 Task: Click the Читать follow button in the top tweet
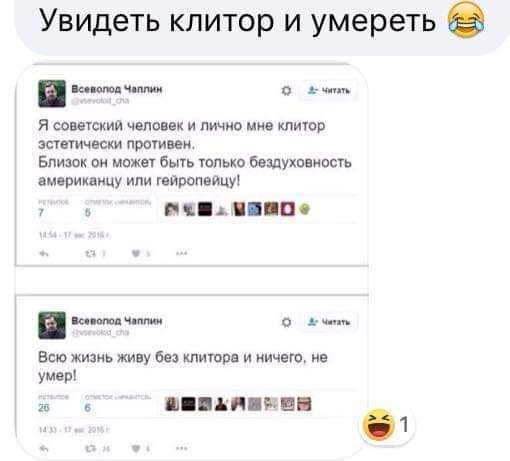click(329, 90)
